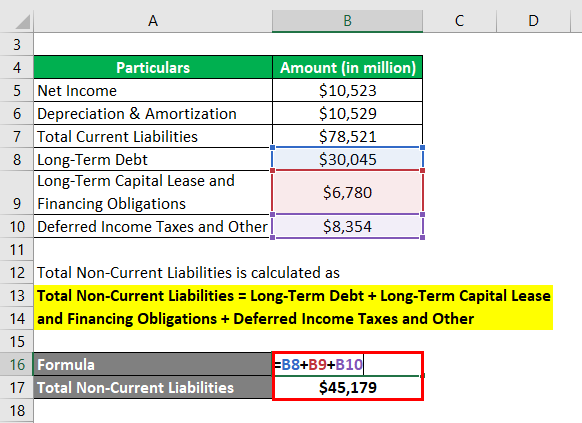Viewport: 582px width, 423px height.
Task: Select the $10,529 value cell
Action: pos(347,114)
